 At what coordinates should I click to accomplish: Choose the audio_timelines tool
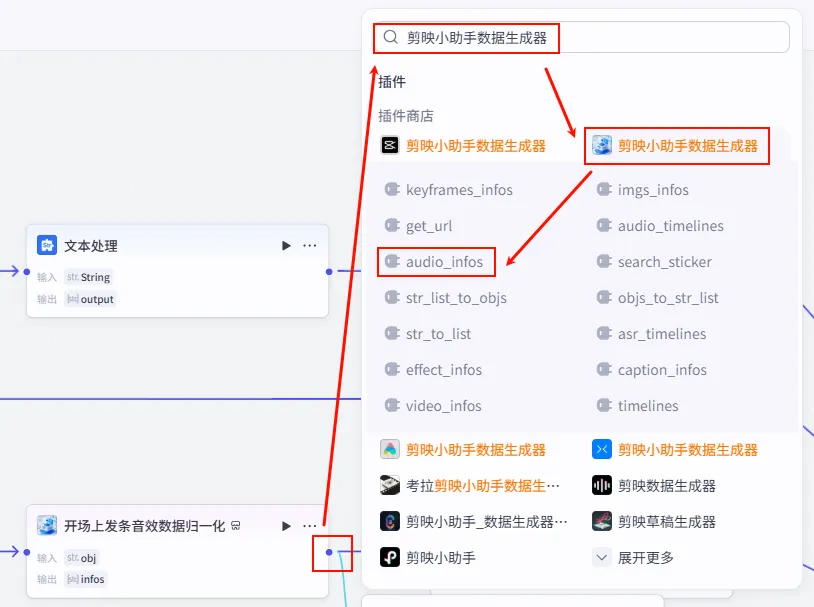click(x=660, y=226)
